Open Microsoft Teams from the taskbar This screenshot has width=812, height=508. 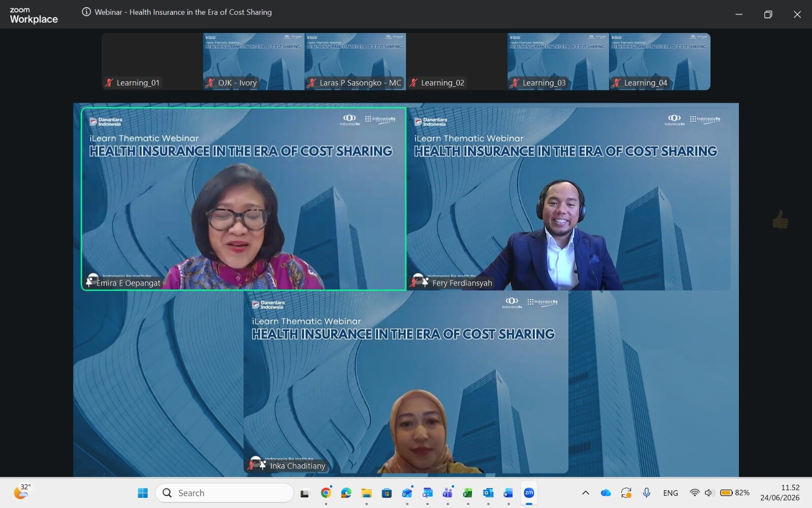(x=448, y=493)
